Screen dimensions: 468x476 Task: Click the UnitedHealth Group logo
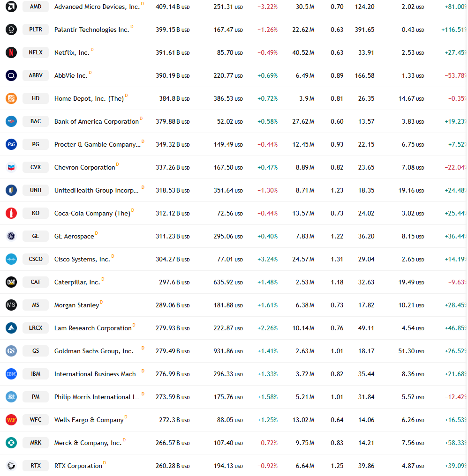click(x=11, y=190)
